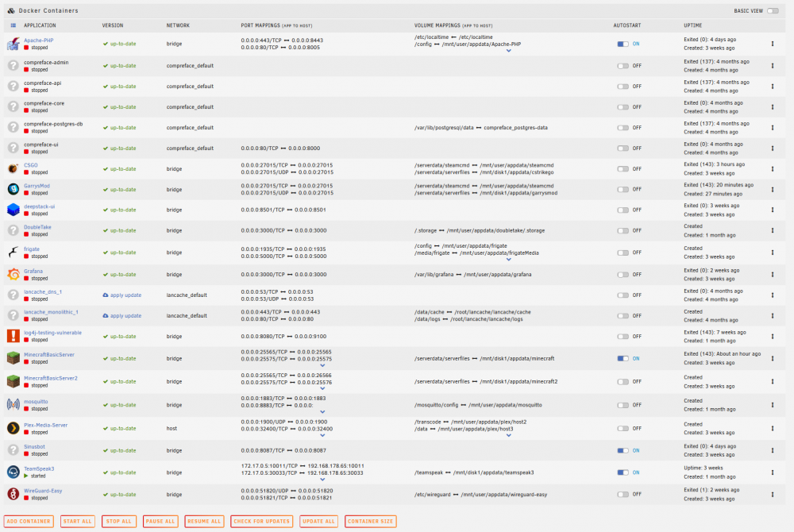Click the DoubleTake question mark icon
Screen dimensions: 794x532
click(13, 230)
